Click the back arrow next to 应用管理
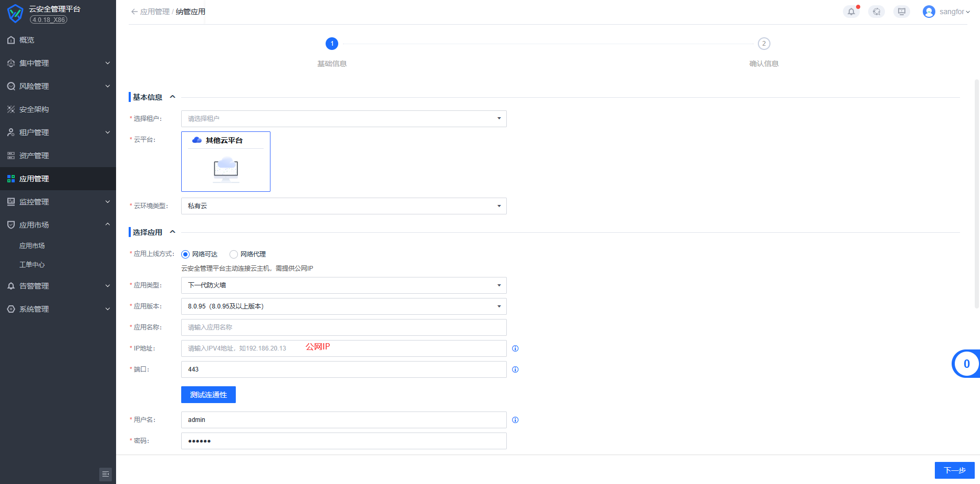The image size is (980, 484). tap(134, 12)
